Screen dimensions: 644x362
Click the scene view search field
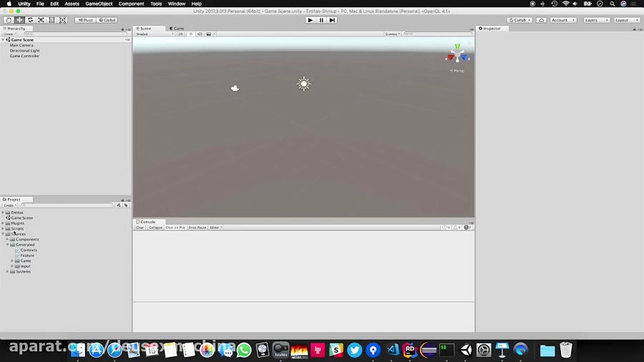[437, 34]
